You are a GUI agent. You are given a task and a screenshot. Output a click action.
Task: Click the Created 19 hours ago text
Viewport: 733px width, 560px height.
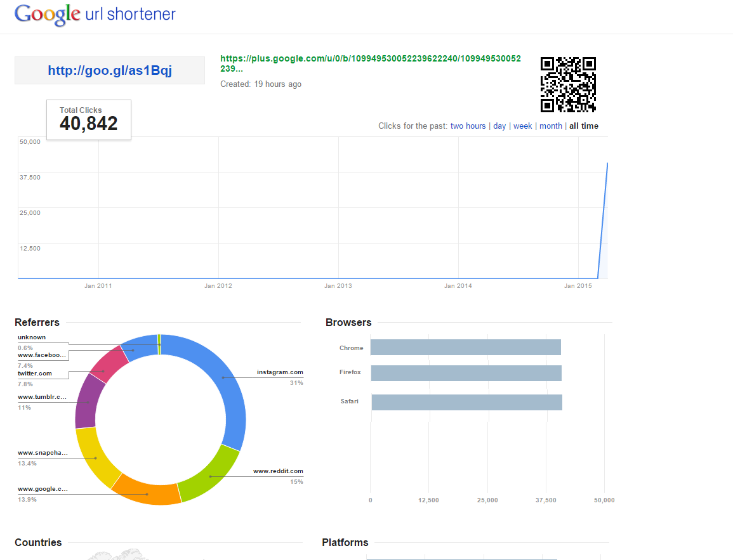tap(261, 84)
